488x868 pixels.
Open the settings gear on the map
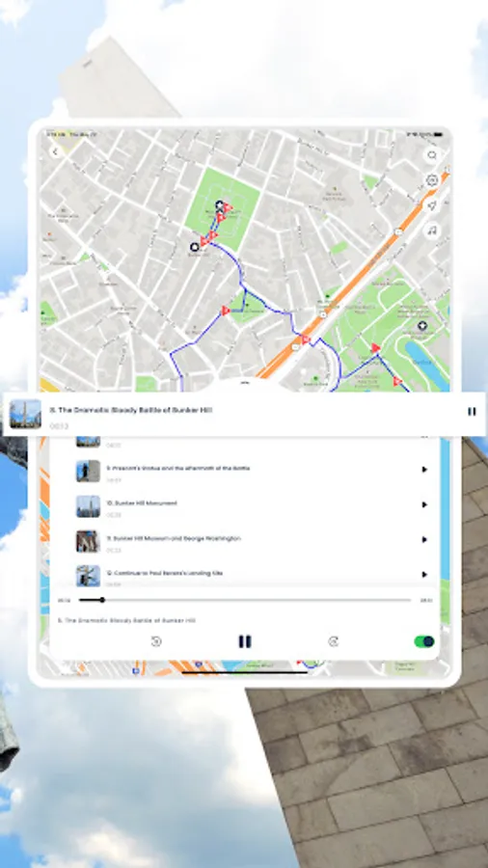pyautogui.click(x=431, y=180)
